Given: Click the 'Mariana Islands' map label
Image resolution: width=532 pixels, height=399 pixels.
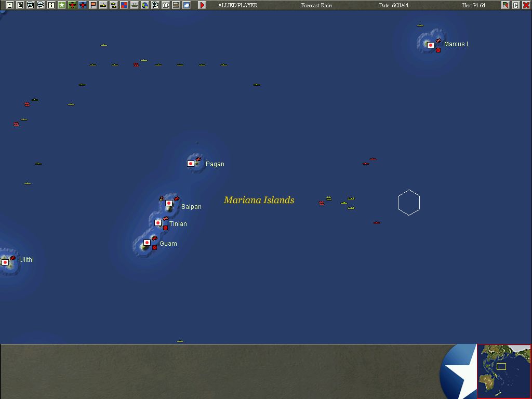Looking at the screenshot, I should (x=259, y=200).
